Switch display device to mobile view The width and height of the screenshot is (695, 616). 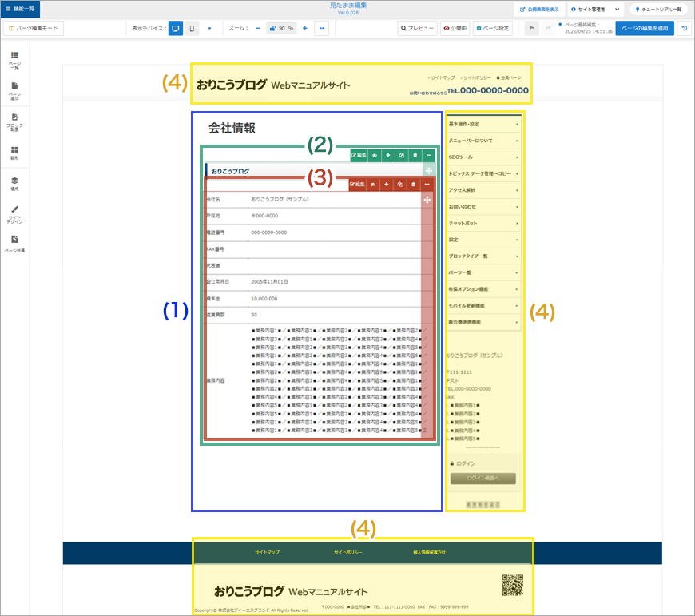click(x=192, y=28)
